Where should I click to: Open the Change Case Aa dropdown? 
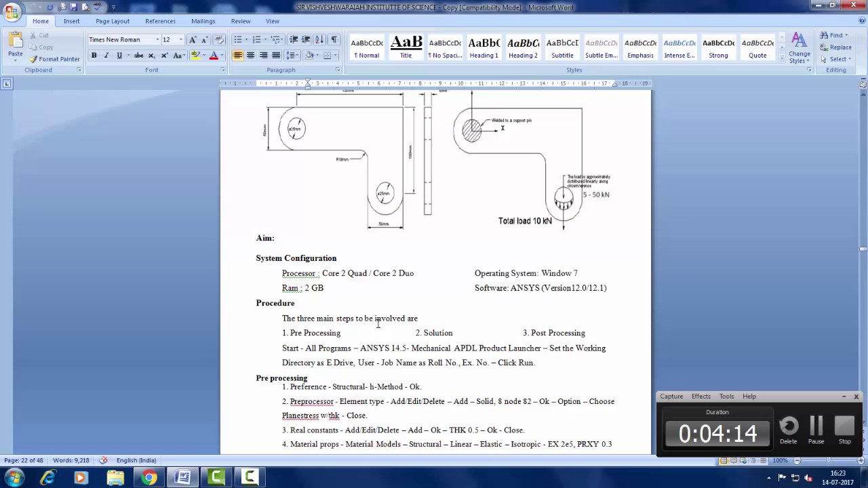point(179,55)
